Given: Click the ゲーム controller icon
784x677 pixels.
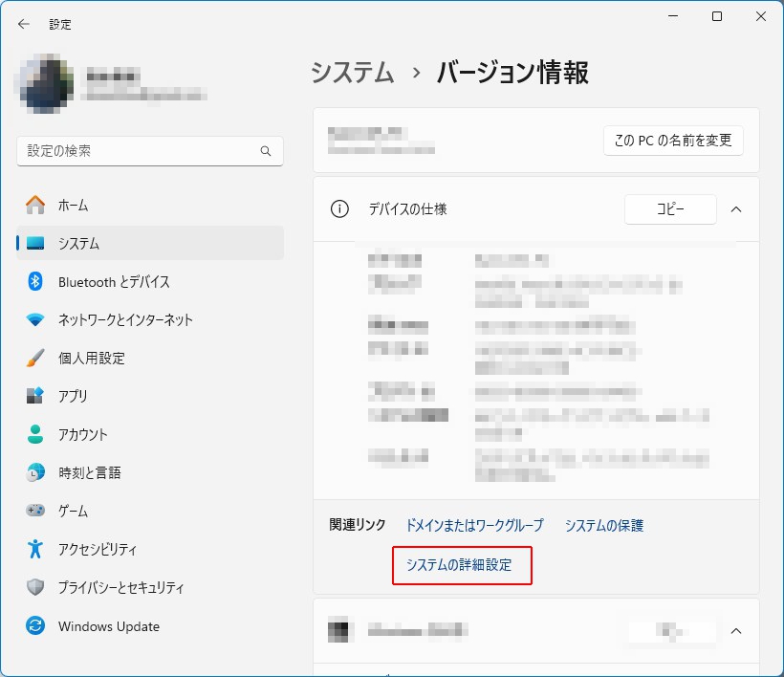Looking at the screenshot, I should pos(35,511).
